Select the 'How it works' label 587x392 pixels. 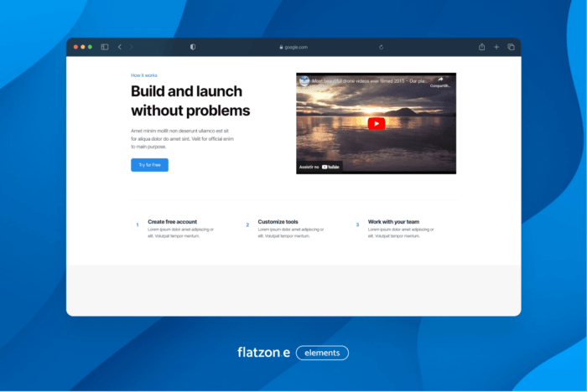144,75
